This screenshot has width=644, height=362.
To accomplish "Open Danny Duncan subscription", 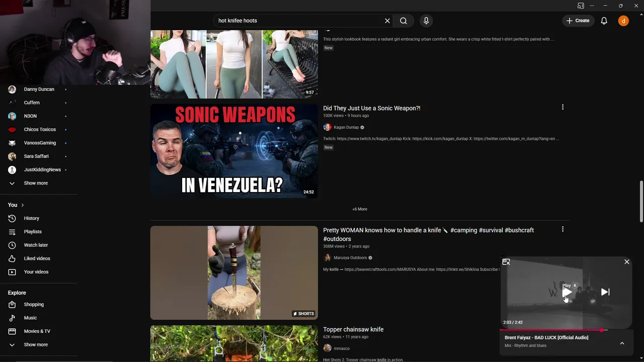I will (38, 89).
